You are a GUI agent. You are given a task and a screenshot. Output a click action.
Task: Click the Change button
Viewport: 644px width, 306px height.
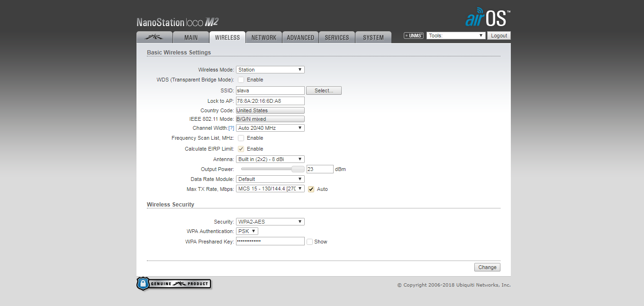(x=487, y=267)
